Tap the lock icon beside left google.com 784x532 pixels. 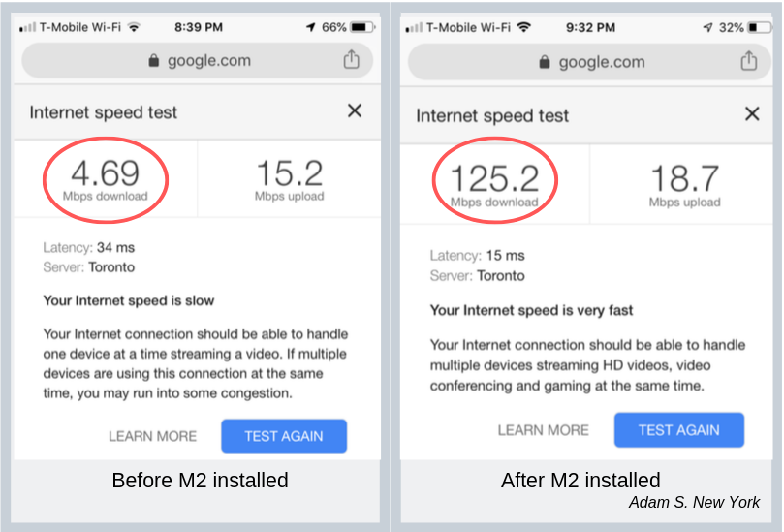(x=153, y=60)
